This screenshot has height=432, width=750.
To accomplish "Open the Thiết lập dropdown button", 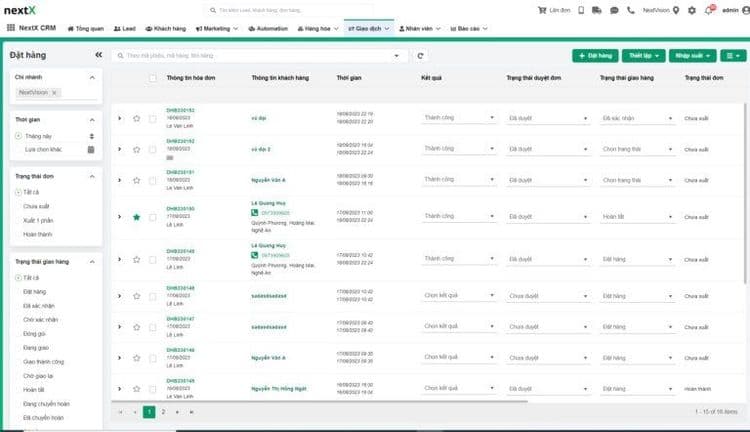I will [646, 56].
